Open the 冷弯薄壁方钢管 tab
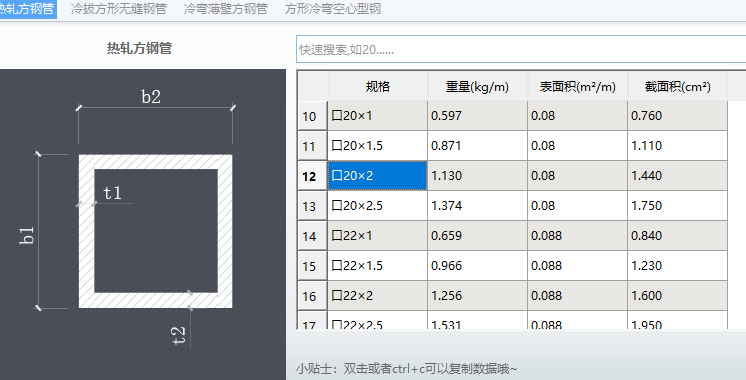 226,9
